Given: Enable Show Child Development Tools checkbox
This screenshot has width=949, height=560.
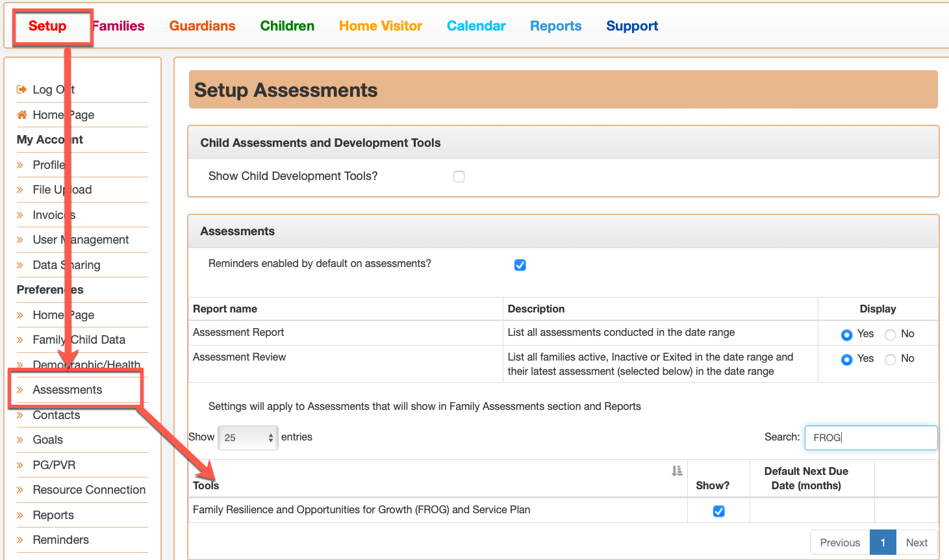Looking at the screenshot, I should (x=459, y=177).
